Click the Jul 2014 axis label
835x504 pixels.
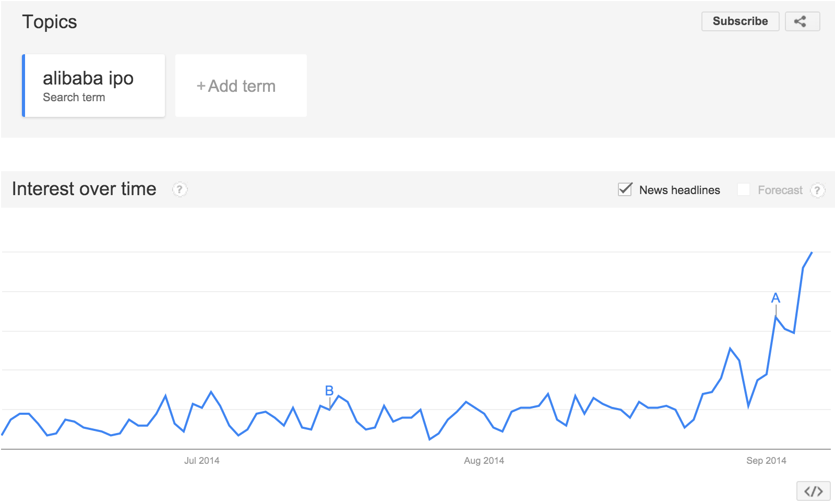click(x=201, y=461)
